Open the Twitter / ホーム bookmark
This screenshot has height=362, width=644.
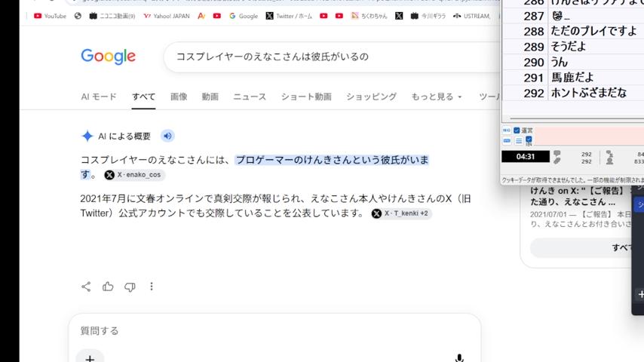(289, 16)
